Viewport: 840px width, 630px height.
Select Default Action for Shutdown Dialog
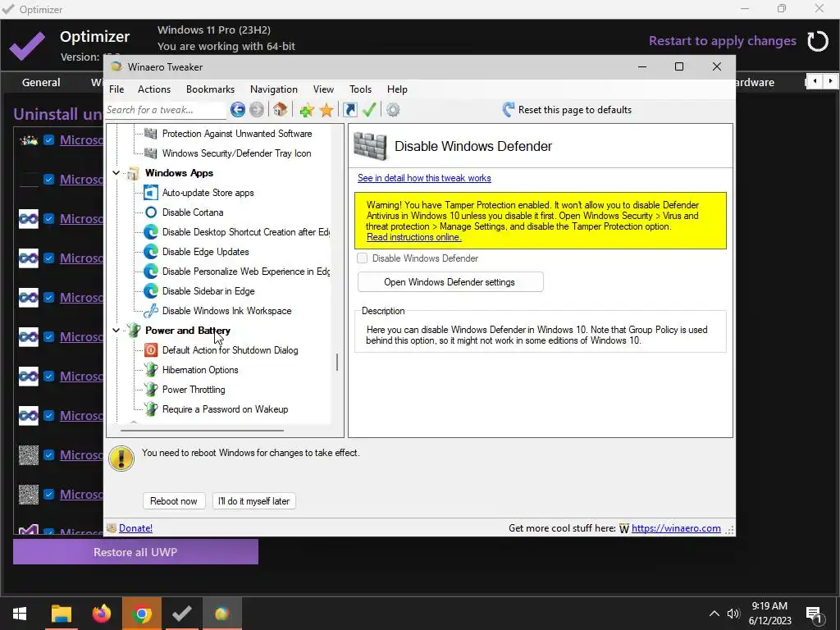pos(230,350)
